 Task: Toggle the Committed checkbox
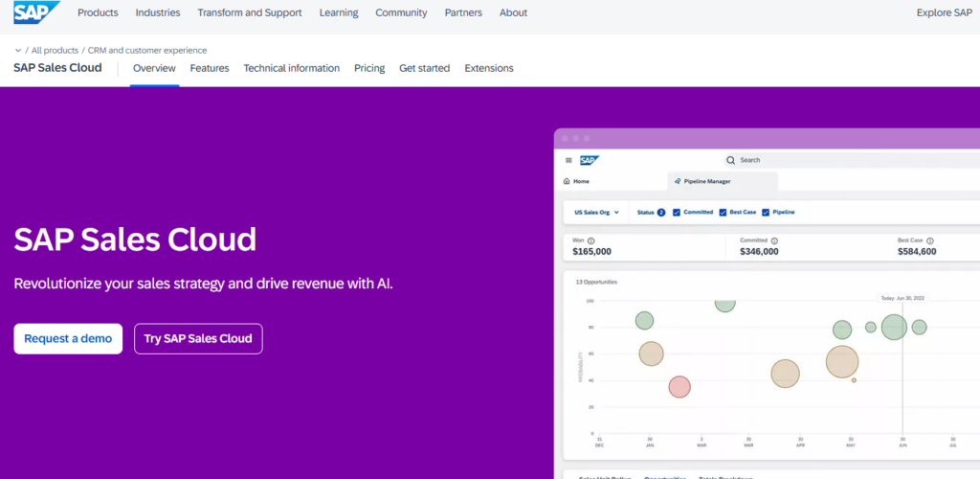(x=677, y=213)
